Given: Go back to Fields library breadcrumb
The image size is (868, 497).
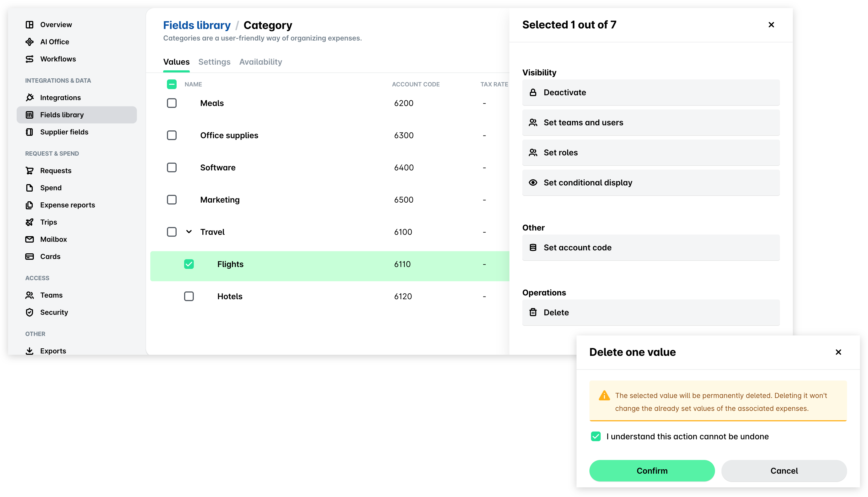Looking at the screenshot, I should (x=197, y=25).
